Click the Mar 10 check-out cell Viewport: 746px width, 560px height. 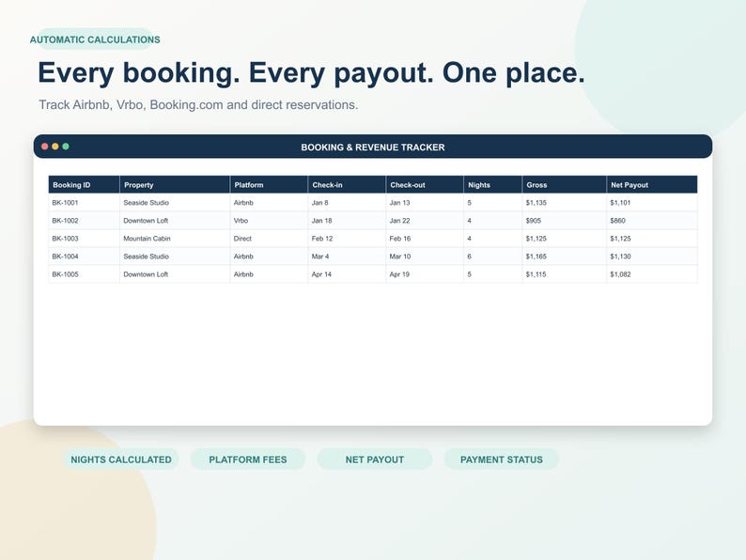click(x=425, y=257)
